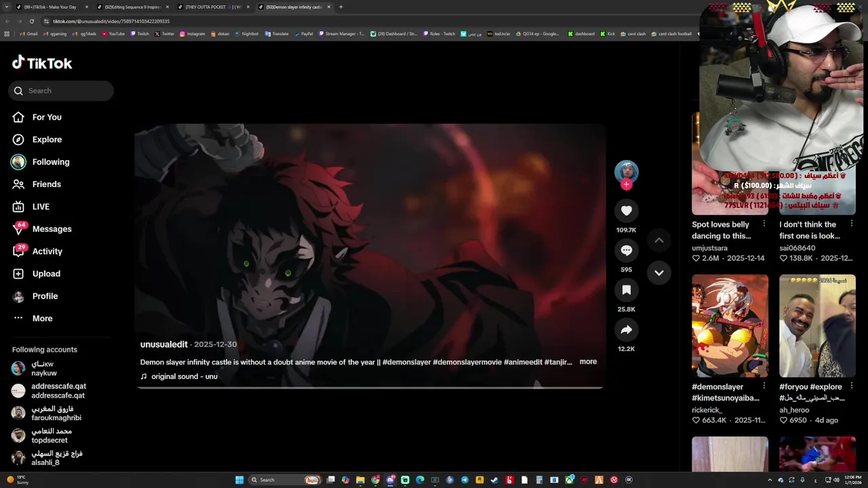This screenshot has width=868, height=488.
Task: Open the PayPal bookmark
Action: click(x=303, y=33)
